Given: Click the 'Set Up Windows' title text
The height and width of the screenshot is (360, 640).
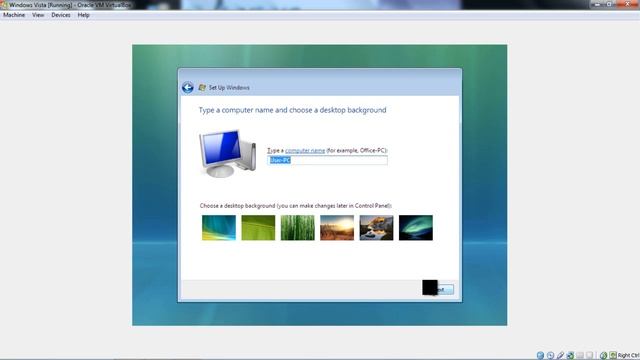Looking at the screenshot, I should pos(229,88).
